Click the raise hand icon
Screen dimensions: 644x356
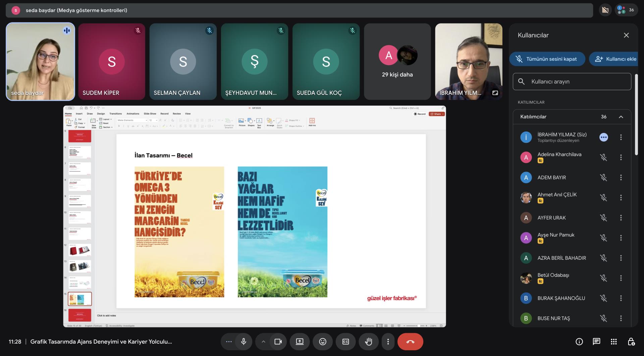click(368, 342)
